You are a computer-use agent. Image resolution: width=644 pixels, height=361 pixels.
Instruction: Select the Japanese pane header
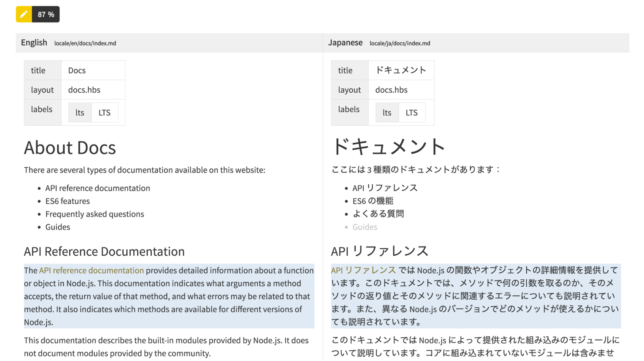(x=345, y=43)
